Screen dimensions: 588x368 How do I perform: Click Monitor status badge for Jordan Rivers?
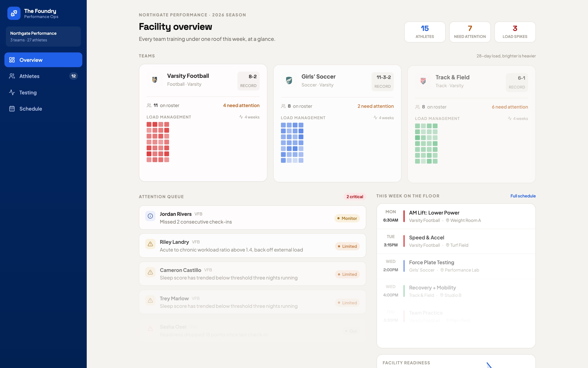coord(347,218)
